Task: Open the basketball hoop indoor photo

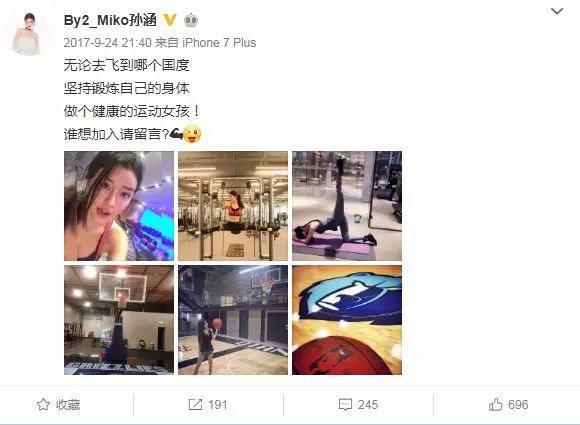Action: (119, 320)
